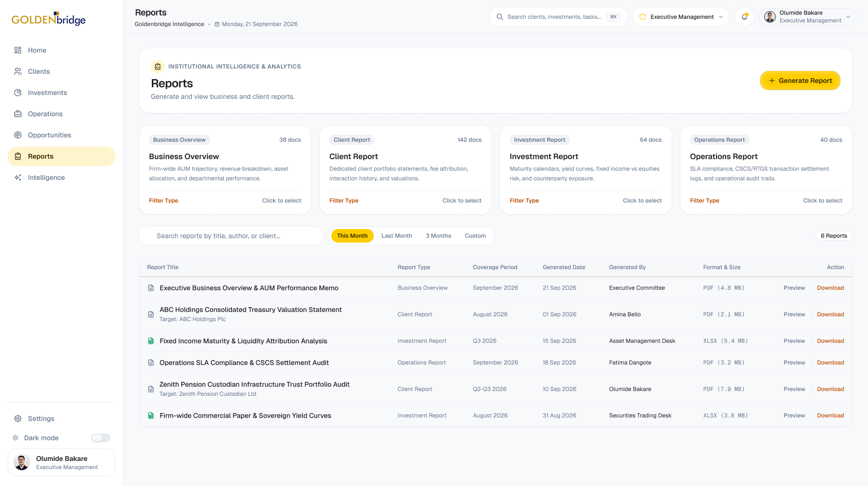Select the Custom period tab

(475, 236)
